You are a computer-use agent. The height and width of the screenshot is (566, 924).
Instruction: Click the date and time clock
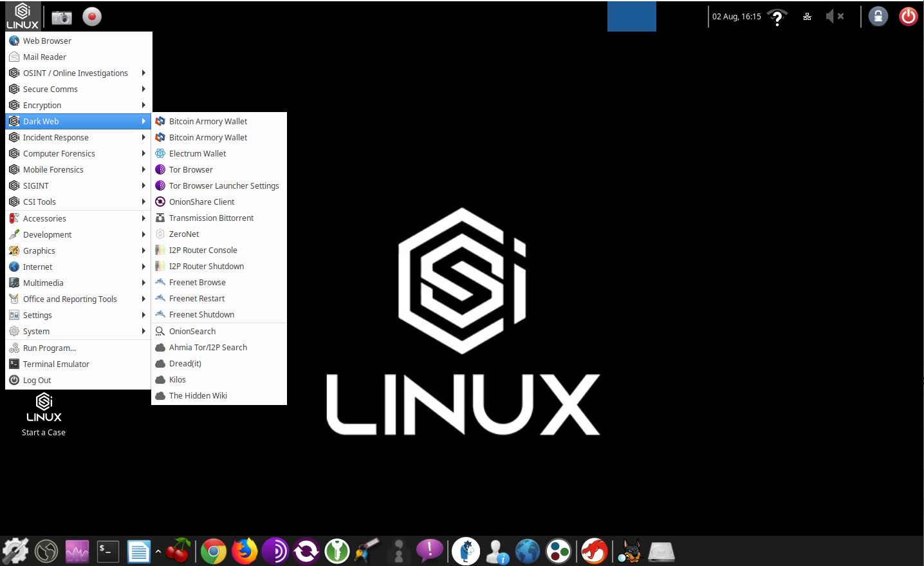736,17
